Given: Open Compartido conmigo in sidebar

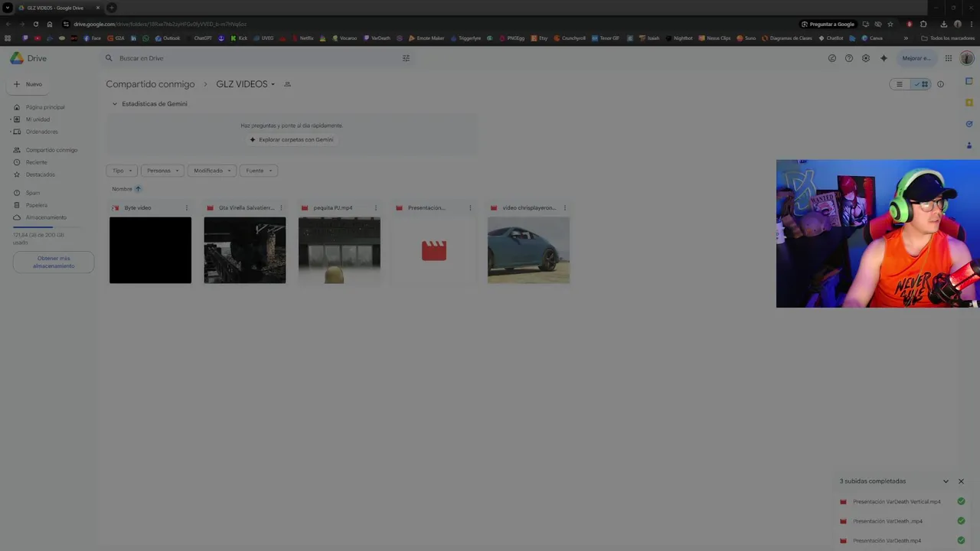Looking at the screenshot, I should 50,150.
